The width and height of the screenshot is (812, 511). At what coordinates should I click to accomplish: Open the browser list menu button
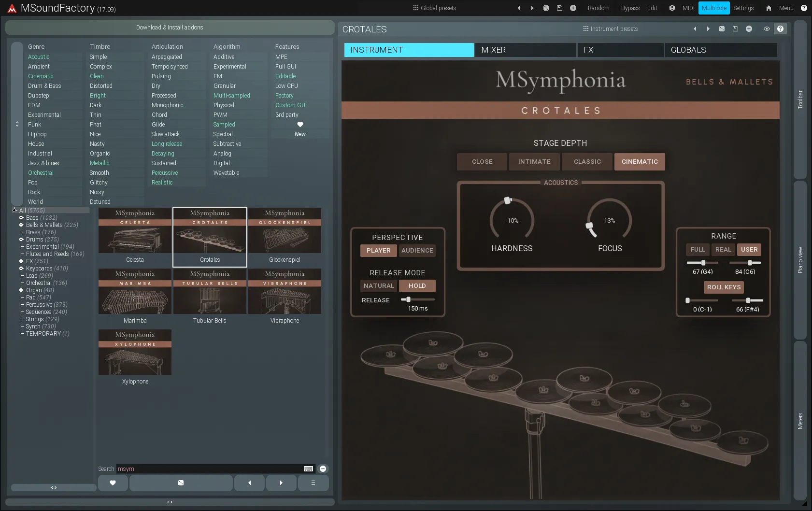(x=313, y=483)
